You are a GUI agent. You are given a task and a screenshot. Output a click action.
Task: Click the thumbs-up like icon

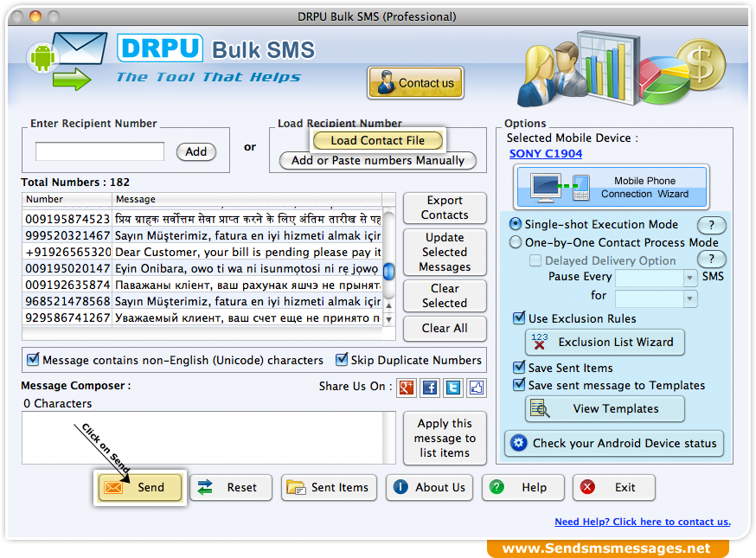477,388
